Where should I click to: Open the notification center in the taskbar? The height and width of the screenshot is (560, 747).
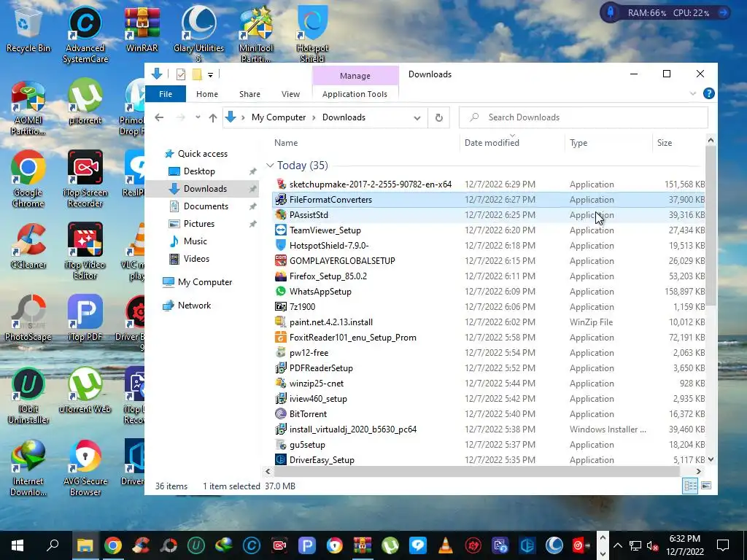(723, 545)
